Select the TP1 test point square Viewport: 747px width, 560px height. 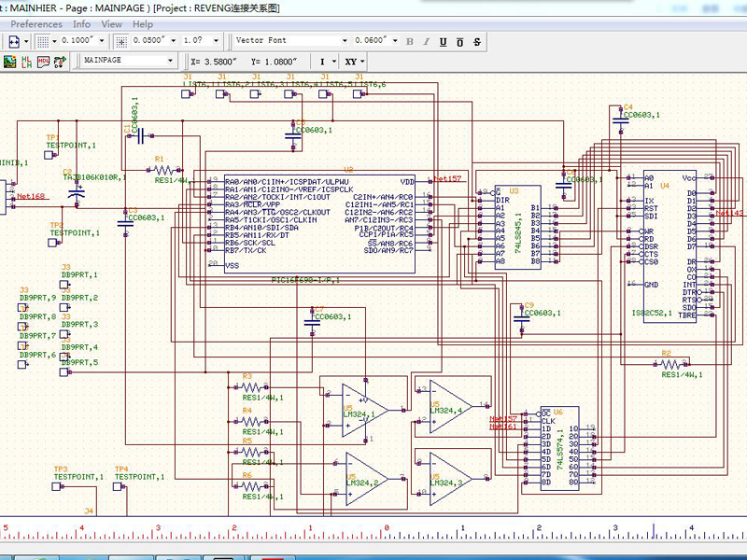(x=49, y=155)
